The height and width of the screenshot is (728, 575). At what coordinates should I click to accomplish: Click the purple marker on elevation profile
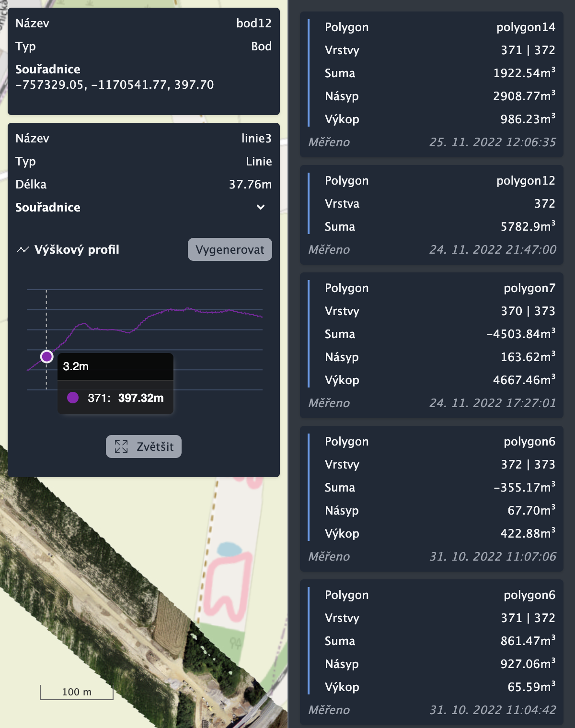coord(46,356)
